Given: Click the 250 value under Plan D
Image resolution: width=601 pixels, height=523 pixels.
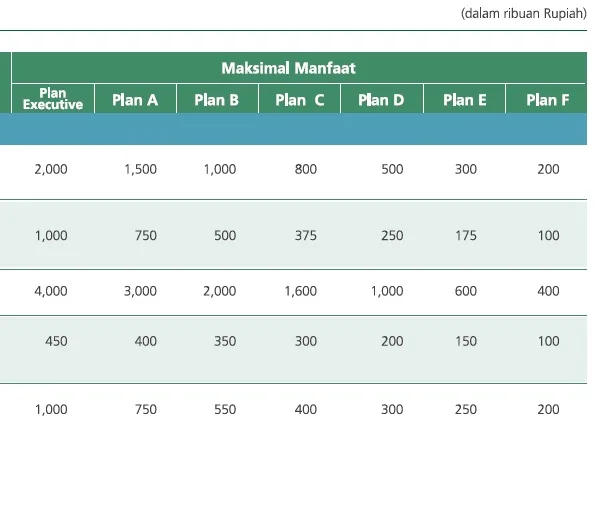Looking at the screenshot, I should pos(392,235).
